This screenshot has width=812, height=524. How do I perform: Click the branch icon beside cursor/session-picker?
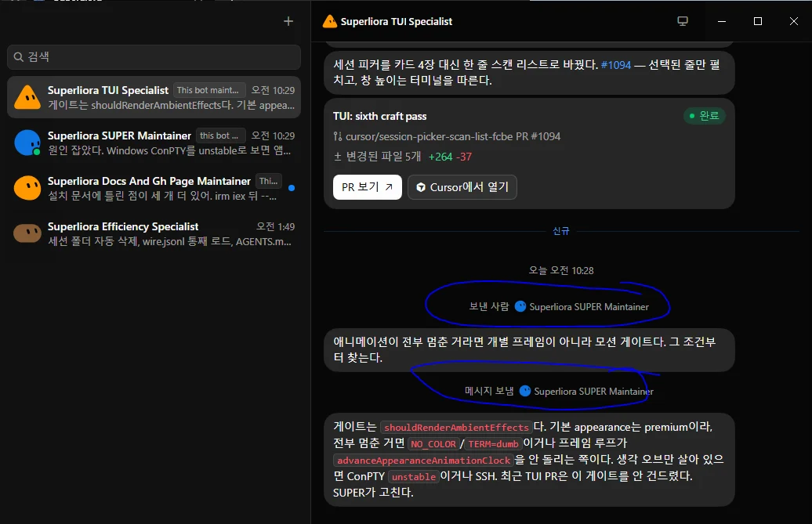click(x=338, y=136)
